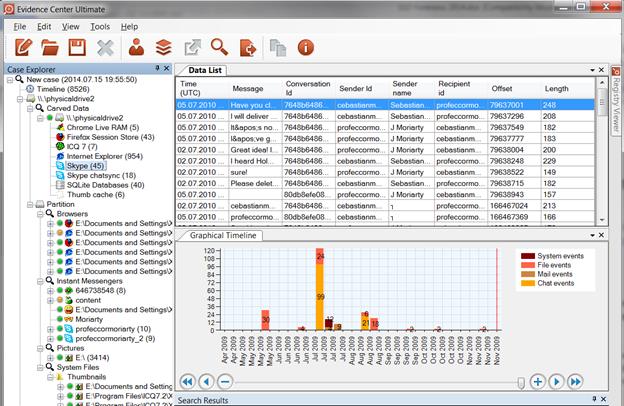Click the grey X delete icon
The width and height of the screenshot is (624, 406).
point(105,48)
